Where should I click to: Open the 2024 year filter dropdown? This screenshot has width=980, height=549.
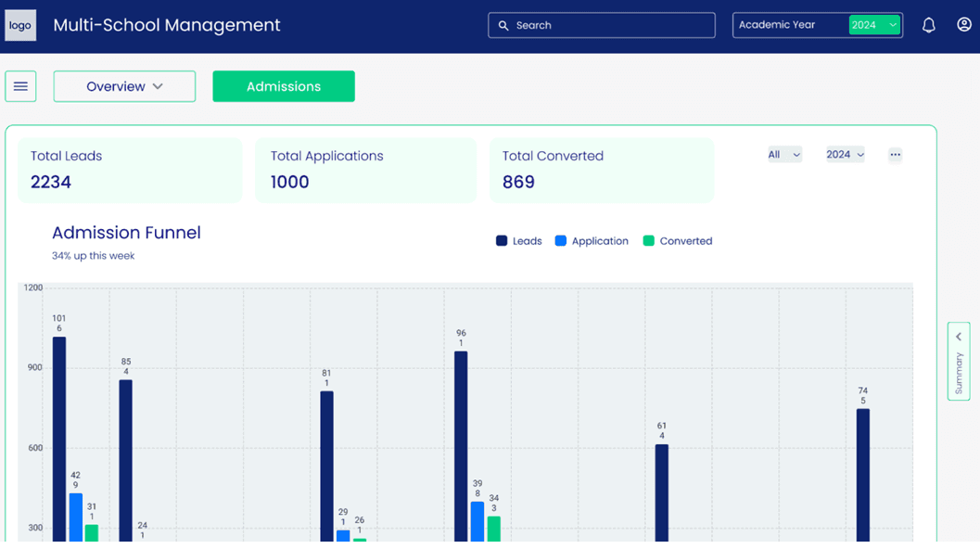point(845,155)
